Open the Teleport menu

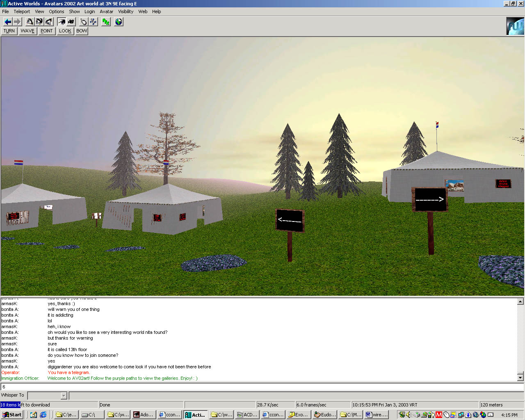pyautogui.click(x=22, y=11)
